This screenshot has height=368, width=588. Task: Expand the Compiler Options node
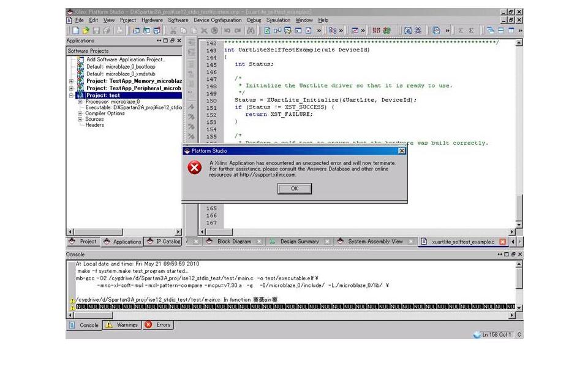(80, 113)
